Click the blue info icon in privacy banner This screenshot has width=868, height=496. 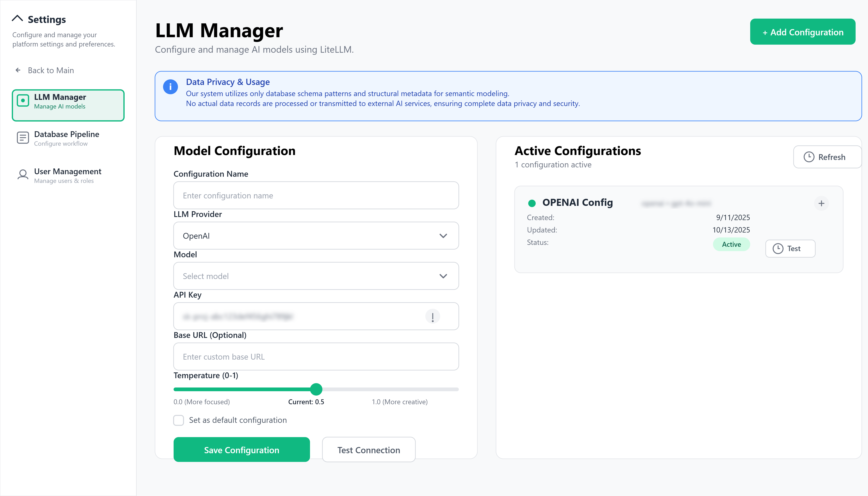coord(170,87)
